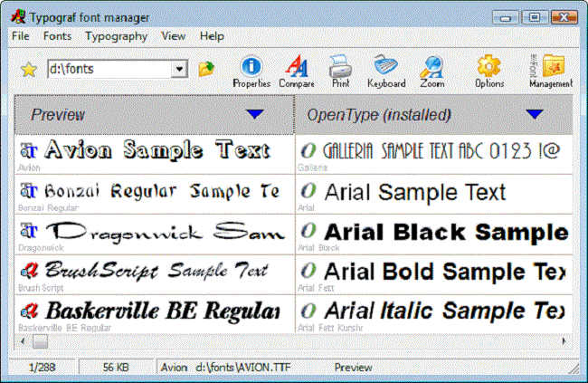Screen dimensions: 588x383
Task: Click the 1/288 font count in status bar
Action: pyautogui.click(x=42, y=368)
